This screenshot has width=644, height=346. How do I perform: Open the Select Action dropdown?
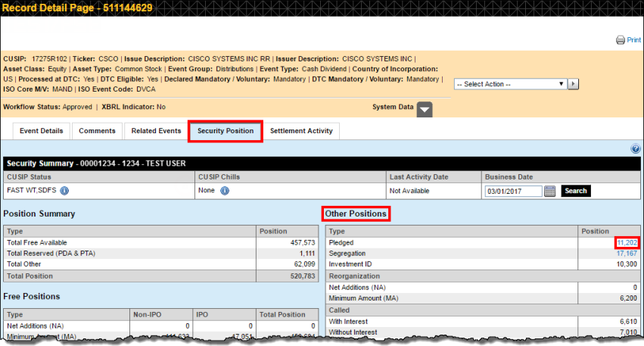tap(509, 84)
